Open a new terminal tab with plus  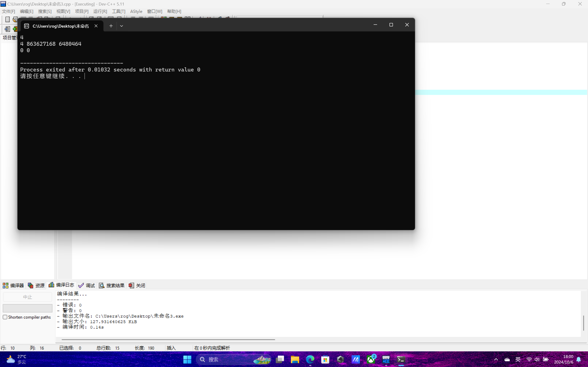[111, 26]
